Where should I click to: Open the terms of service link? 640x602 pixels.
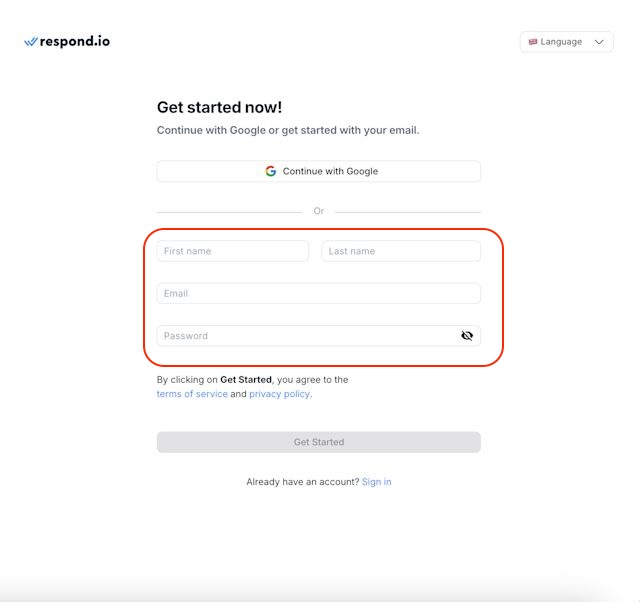pos(192,394)
